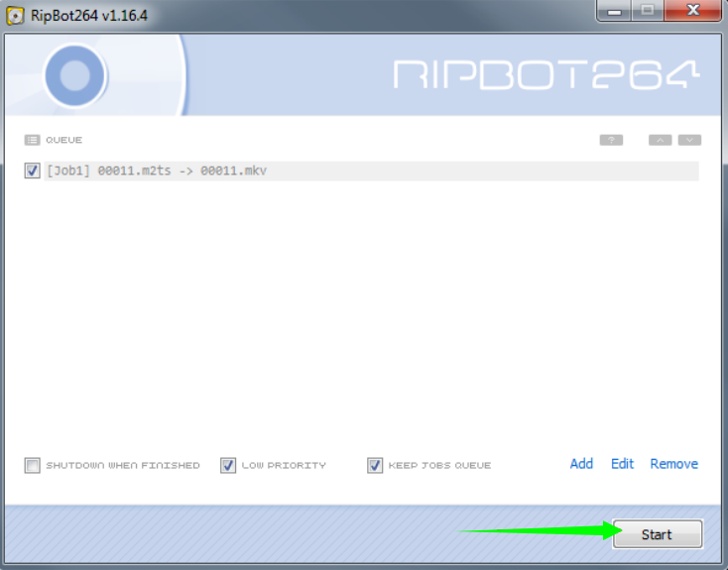
Task: Move the selected job down in queue
Action: coord(689,140)
